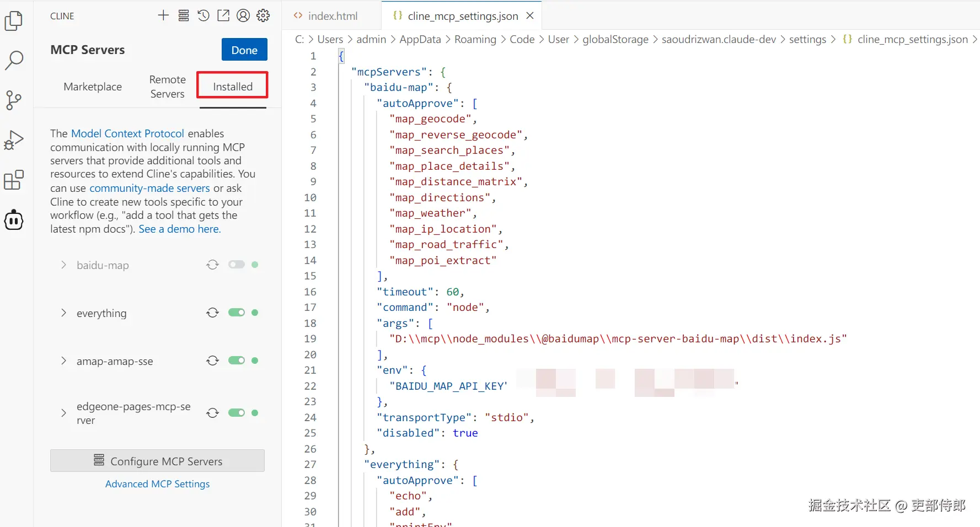Select the Installed tab
Image resolution: width=980 pixels, height=527 pixels.
click(233, 87)
